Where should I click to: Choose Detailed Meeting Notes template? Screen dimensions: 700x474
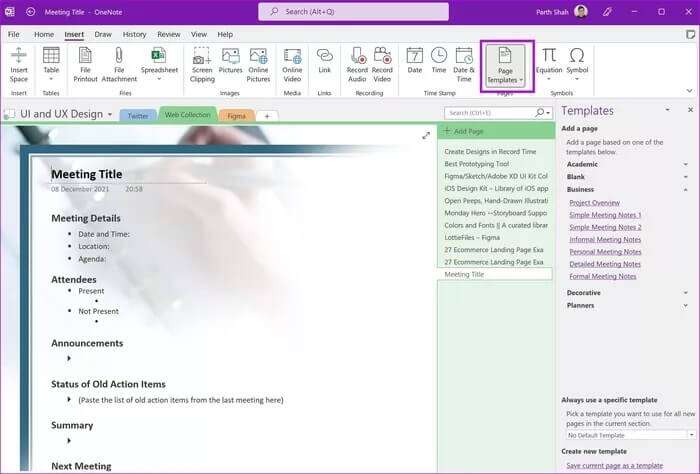click(x=605, y=264)
